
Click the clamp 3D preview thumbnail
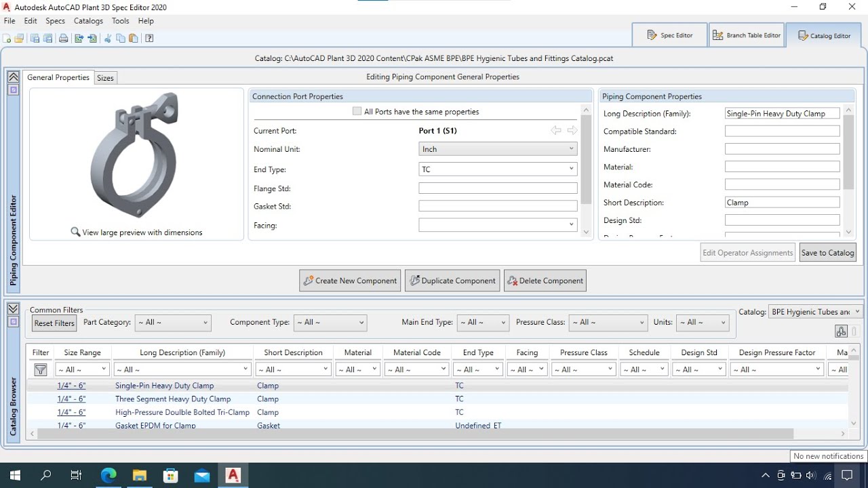point(134,156)
